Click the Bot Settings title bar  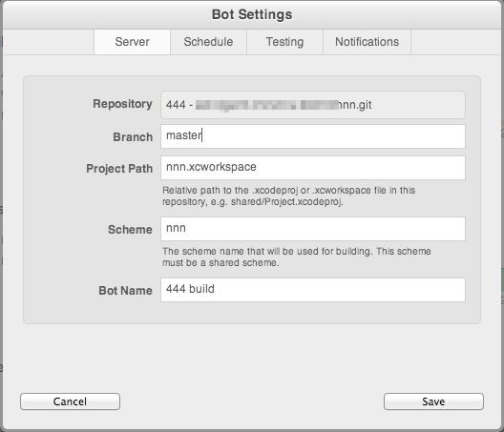coord(252,14)
